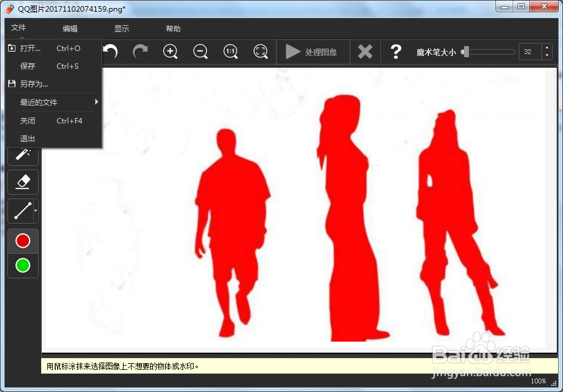
Task: Select the magic wand tool
Action: [23, 154]
